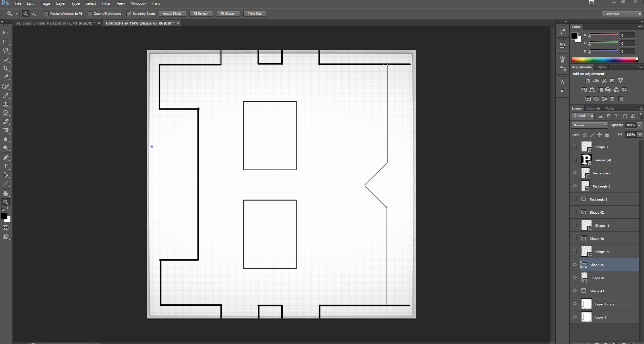Select the Move tool
The width and height of the screenshot is (644, 344).
point(6,33)
